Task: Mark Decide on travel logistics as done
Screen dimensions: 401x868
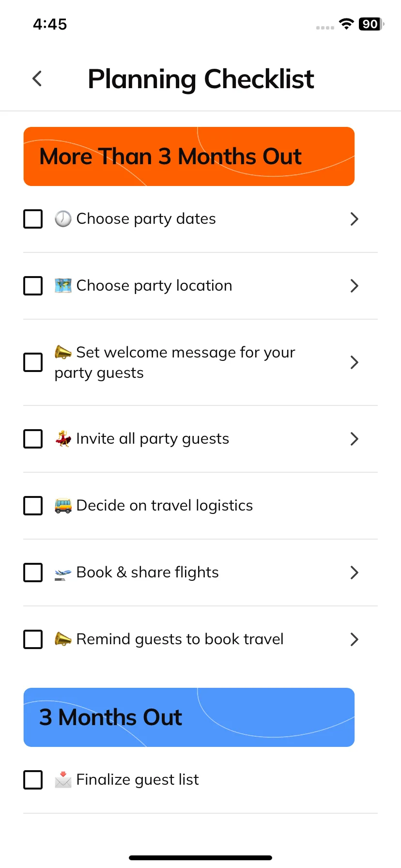Action: pos(33,506)
